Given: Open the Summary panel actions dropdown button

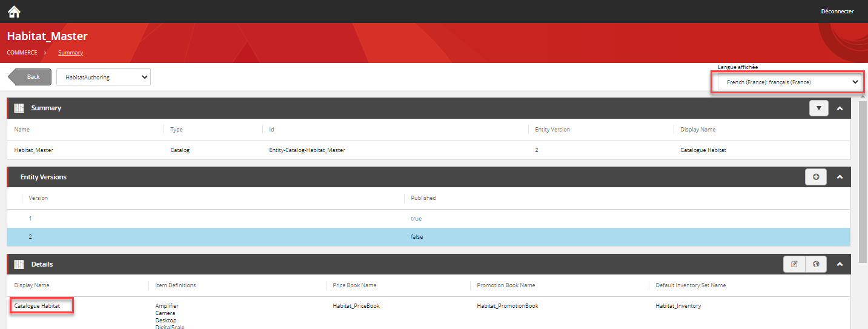Looking at the screenshot, I should click(x=818, y=108).
